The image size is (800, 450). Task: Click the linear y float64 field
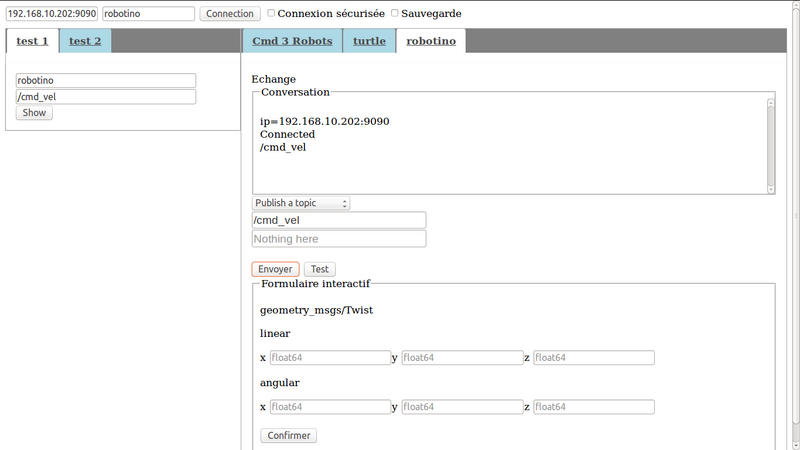pyautogui.click(x=461, y=358)
